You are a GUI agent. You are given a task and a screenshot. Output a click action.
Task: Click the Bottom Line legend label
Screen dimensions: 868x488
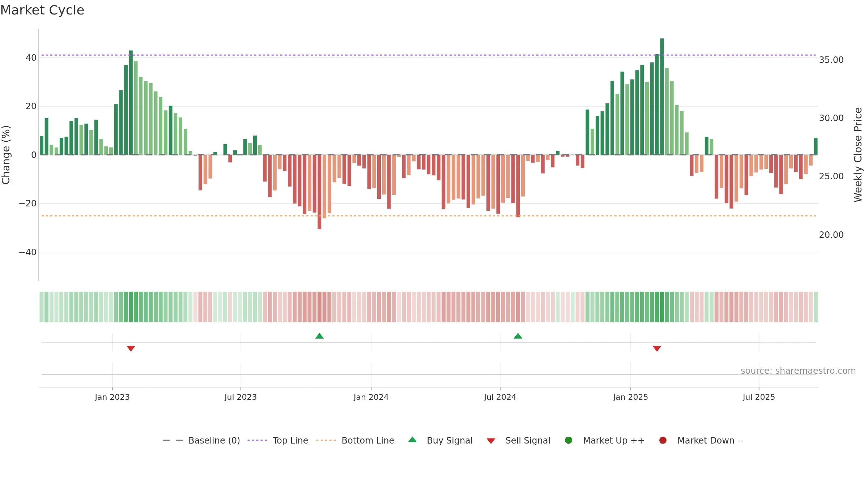pos(368,440)
